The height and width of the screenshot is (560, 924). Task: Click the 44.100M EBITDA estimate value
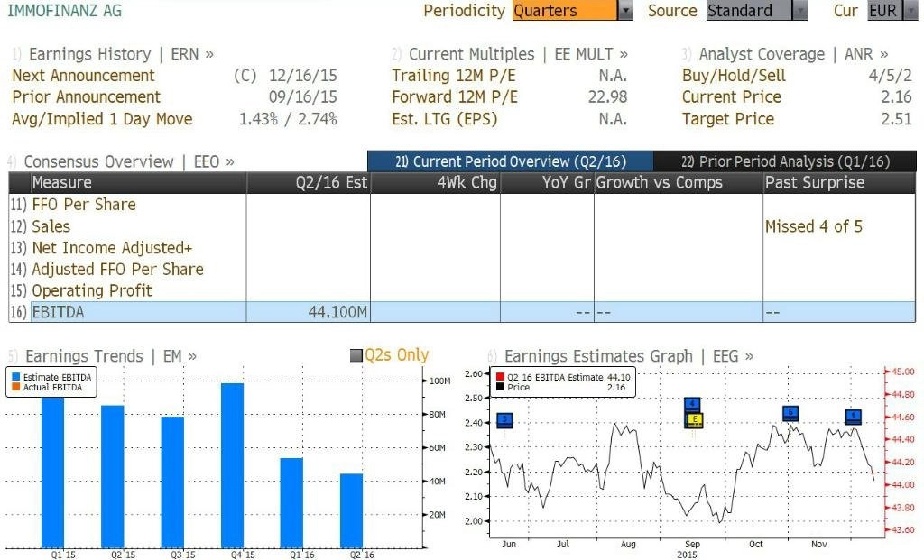tap(337, 312)
